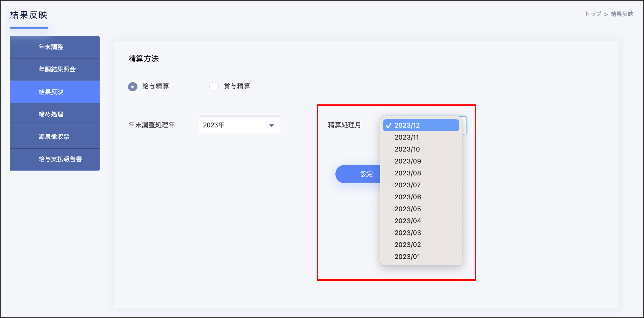Pick 2023/04 from the dropdown options
The height and width of the screenshot is (318, 644).
click(x=421, y=221)
